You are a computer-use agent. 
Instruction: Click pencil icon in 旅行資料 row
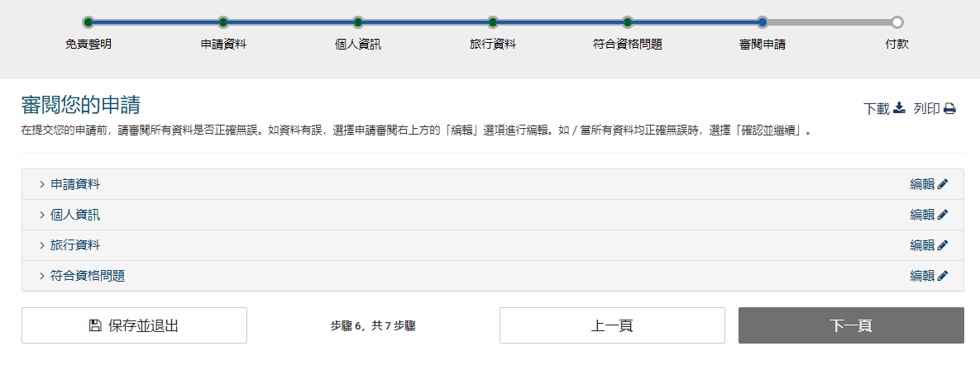943,245
